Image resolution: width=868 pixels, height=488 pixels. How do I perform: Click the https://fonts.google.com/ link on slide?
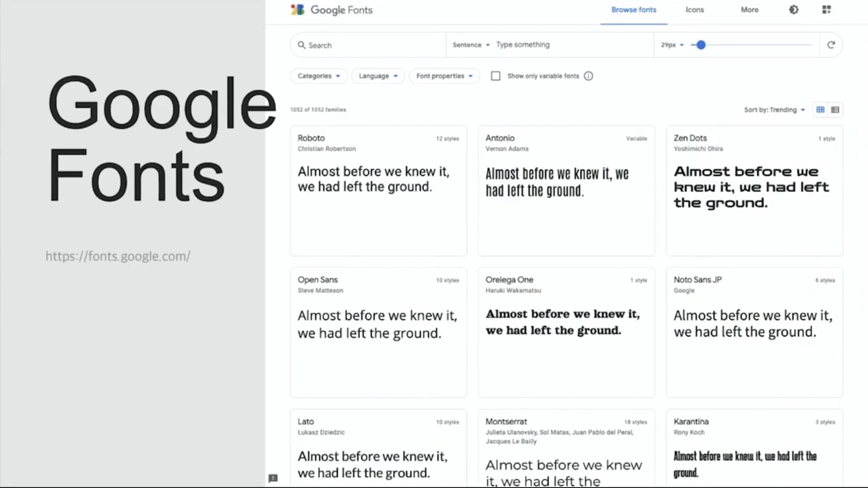point(118,256)
